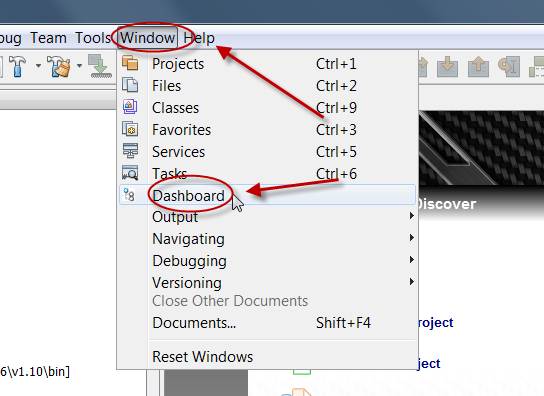Click the Files window icon
Image resolution: width=544 pixels, height=396 pixels.
(130, 85)
